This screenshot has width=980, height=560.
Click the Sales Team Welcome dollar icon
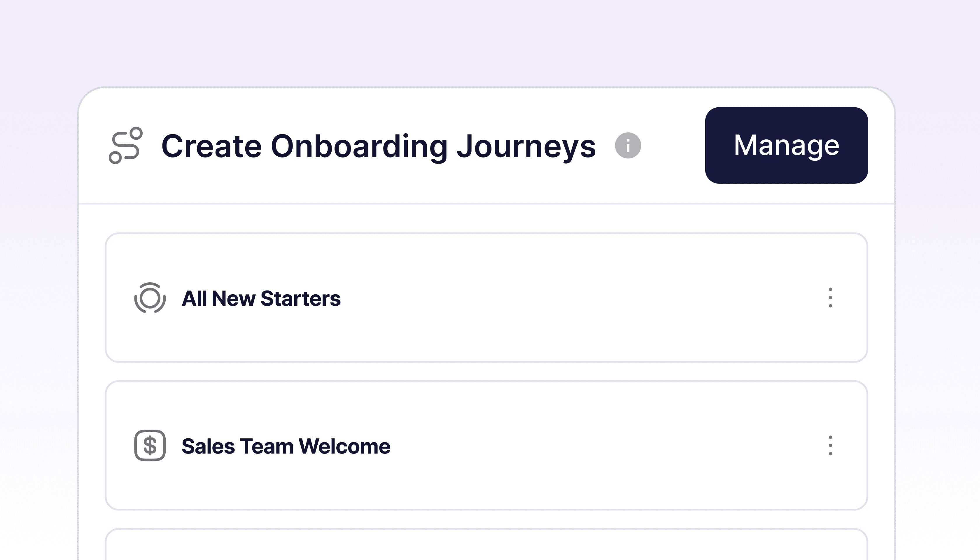pyautogui.click(x=150, y=445)
